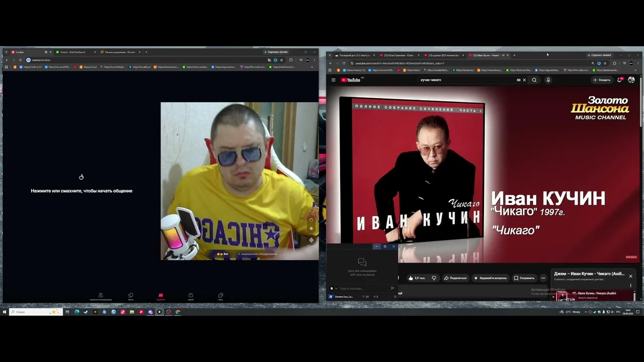Image resolution: width=644 pixels, height=362 pixels.
Task: Bookmark the YouTube page with star
Action: 605,63
